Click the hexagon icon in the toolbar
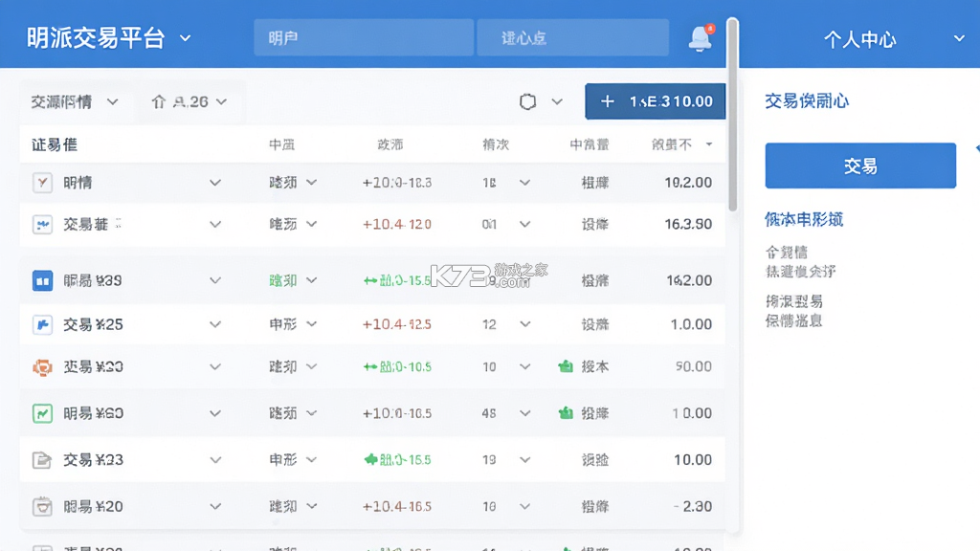Screen dimensions: 980x551 [527, 101]
